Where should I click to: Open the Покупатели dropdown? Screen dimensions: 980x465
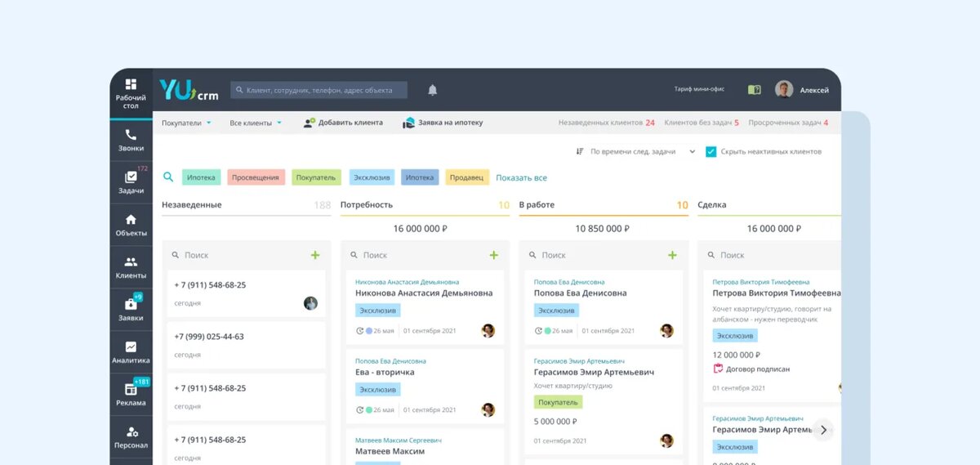(x=187, y=123)
